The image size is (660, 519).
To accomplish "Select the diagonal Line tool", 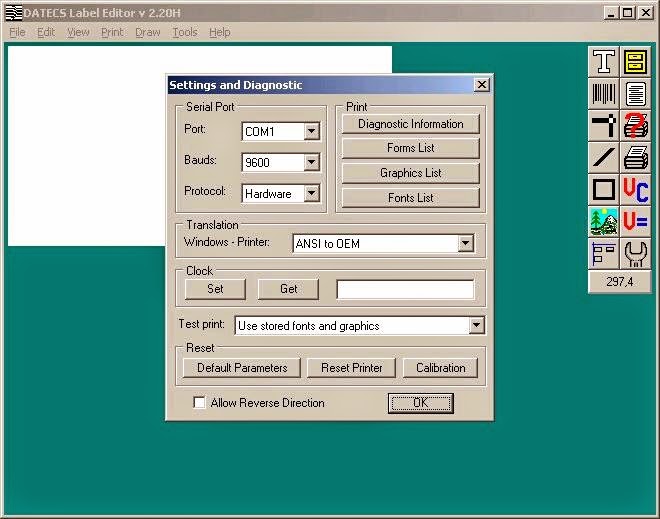I will (604, 157).
